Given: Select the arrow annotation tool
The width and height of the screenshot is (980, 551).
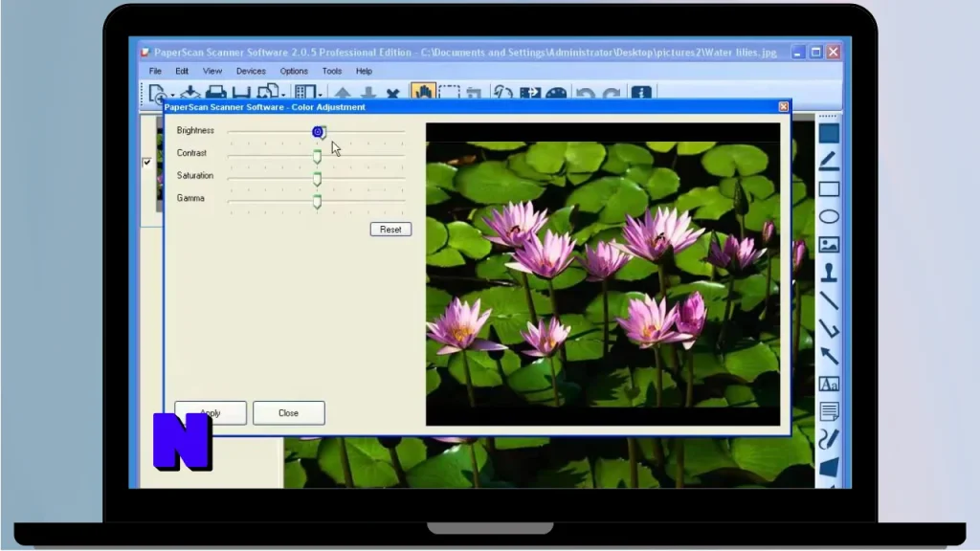Looking at the screenshot, I should [x=829, y=356].
